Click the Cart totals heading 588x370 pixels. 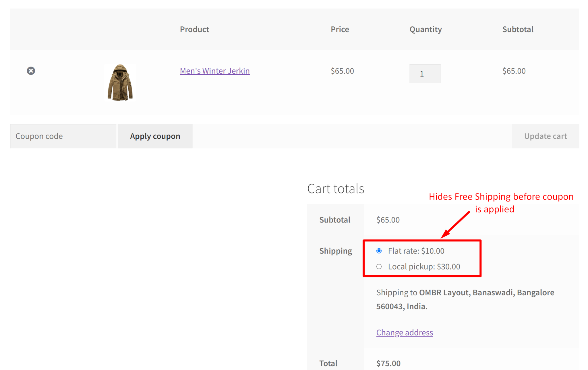point(335,189)
